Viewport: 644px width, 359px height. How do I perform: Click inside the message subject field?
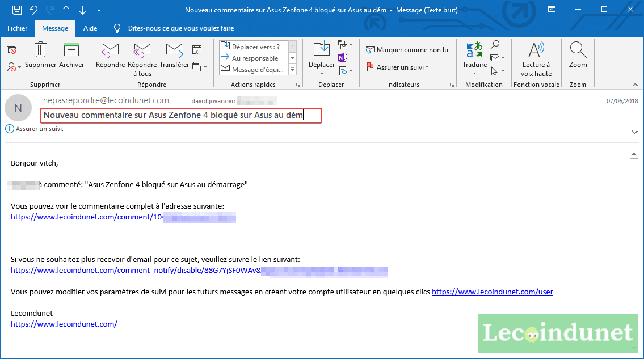pyautogui.click(x=180, y=116)
